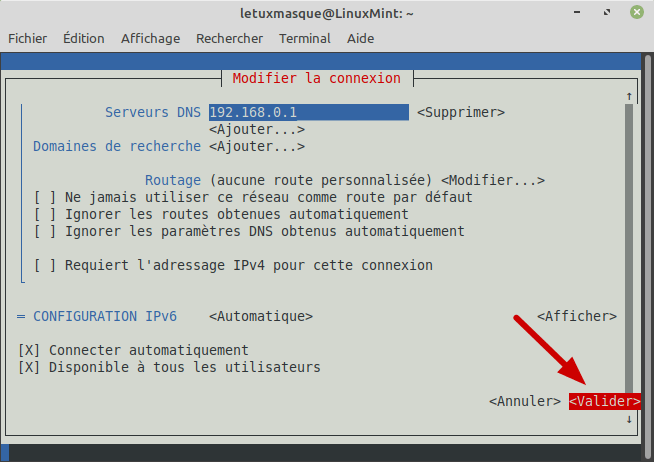Click the Routage label
Image resolution: width=654 pixels, height=462 pixels.
tap(173, 180)
